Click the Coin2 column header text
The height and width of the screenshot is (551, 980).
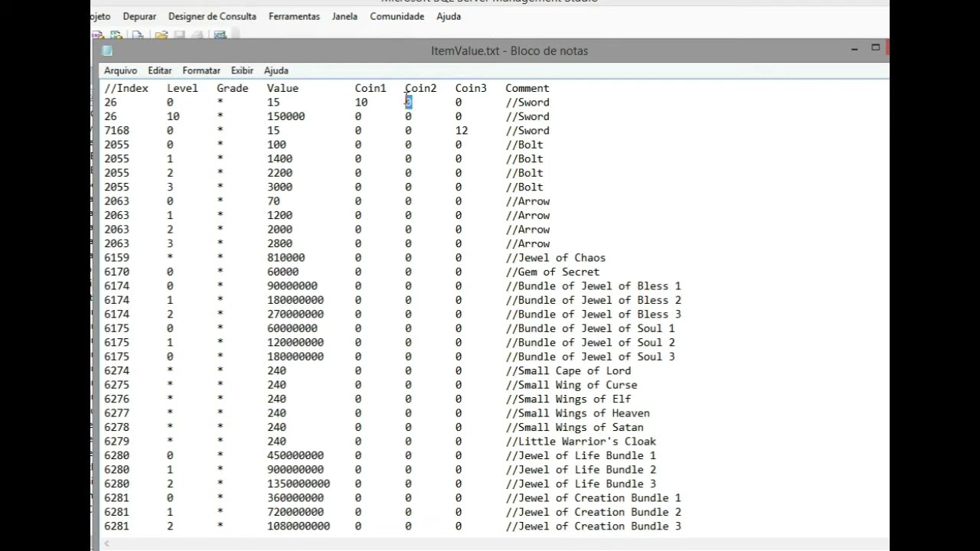tap(421, 88)
